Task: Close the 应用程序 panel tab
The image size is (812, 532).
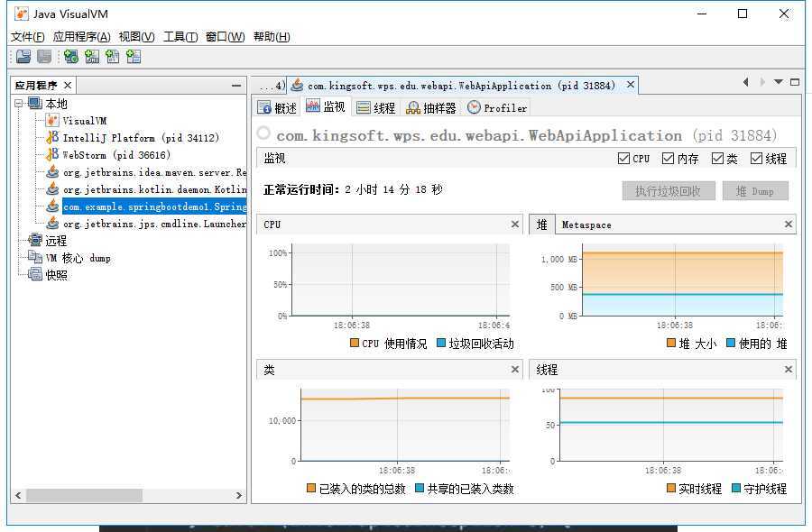Action: [x=68, y=85]
